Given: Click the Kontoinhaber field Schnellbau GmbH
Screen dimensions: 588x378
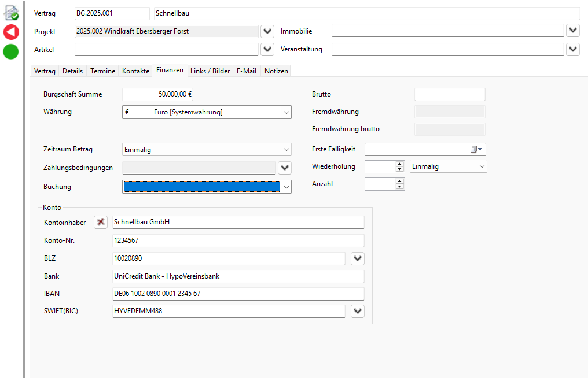Looking at the screenshot, I should tap(238, 222).
